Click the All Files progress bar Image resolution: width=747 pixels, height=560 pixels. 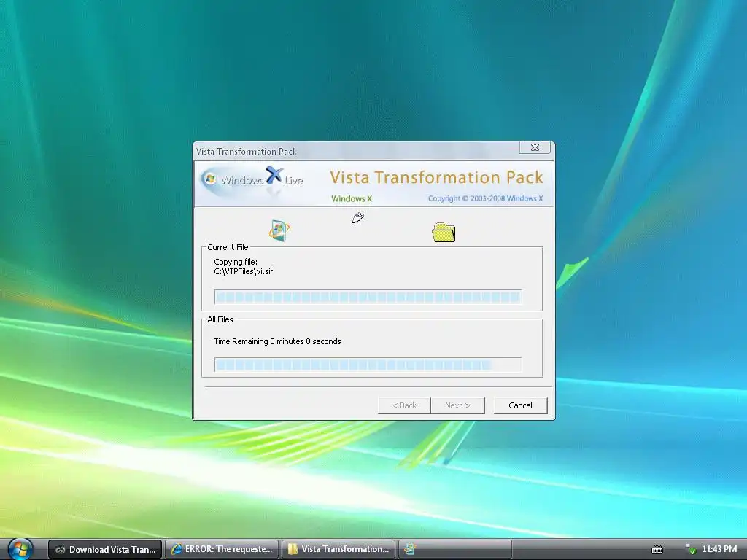click(x=368, y=365)
